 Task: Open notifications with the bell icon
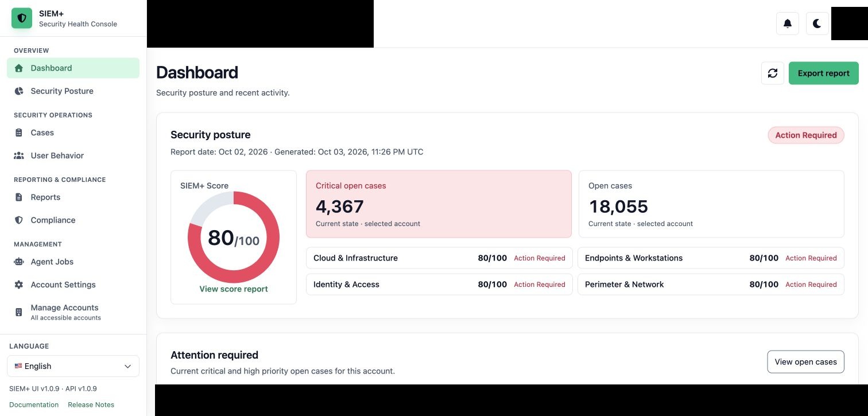[788, 24]
